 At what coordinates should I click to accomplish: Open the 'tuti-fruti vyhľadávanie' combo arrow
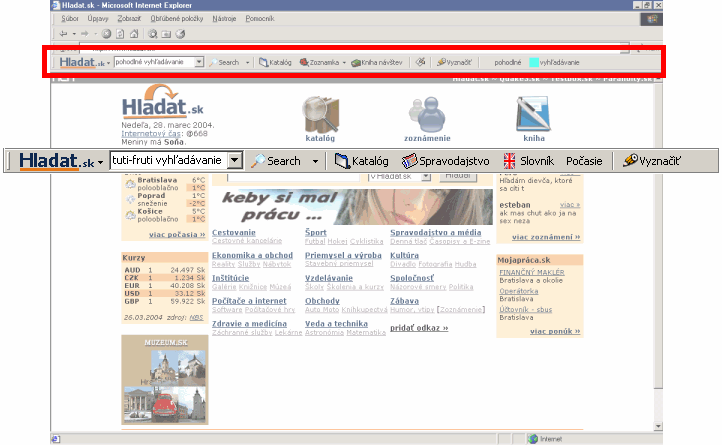point(235,160)
